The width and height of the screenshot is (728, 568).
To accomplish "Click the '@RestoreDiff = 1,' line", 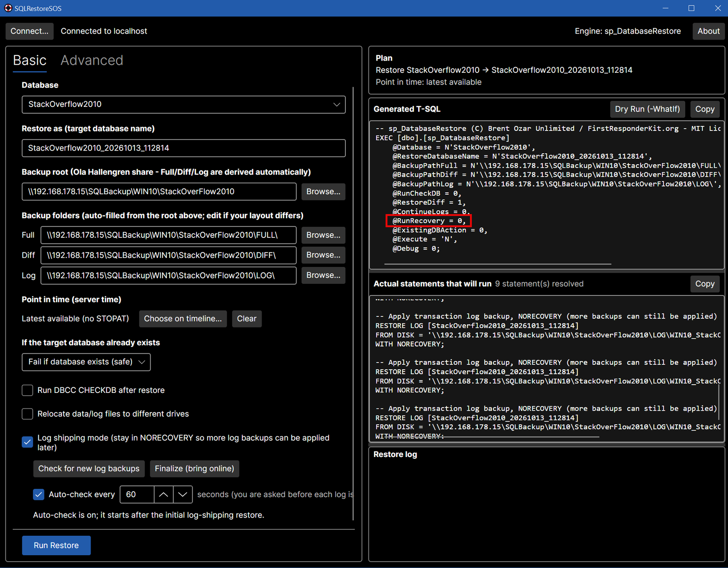I will tap(429, 202).
